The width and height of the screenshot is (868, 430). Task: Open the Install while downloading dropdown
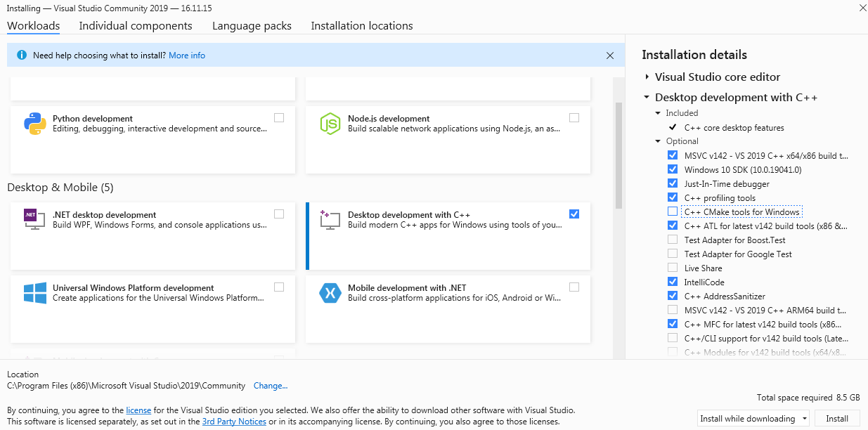tap(753, 419)
